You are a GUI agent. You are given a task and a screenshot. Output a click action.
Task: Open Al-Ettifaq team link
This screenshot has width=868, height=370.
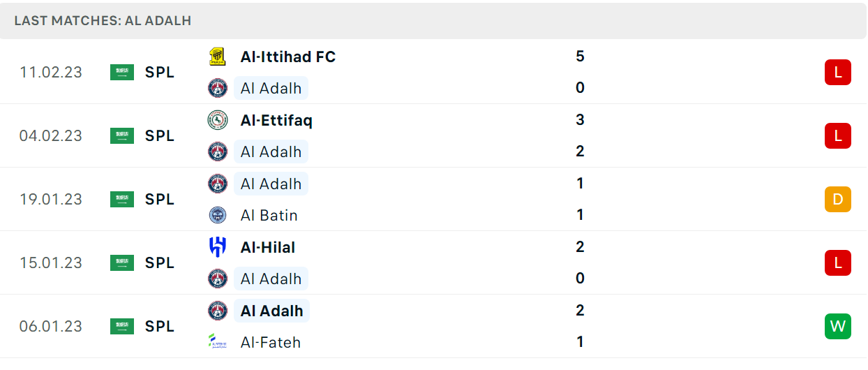tap(276, 120)
